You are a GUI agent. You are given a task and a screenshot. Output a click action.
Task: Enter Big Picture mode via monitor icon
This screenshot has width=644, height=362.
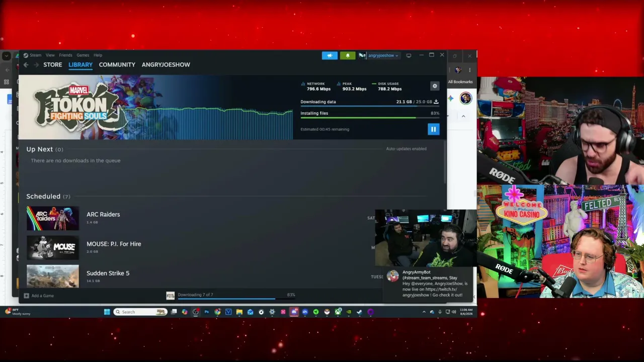[x=409, y=55]
